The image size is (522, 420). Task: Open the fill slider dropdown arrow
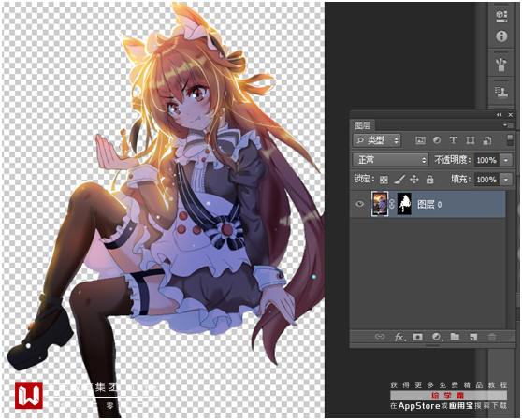506,180
